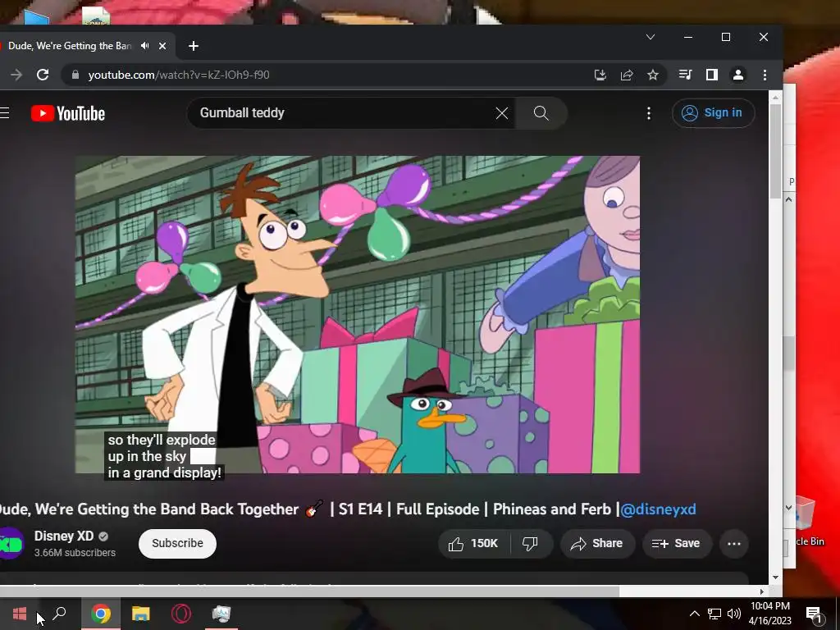The image size is (840, 630).
Task: Open the @disneyxd link in title
Action: (658, 509)
